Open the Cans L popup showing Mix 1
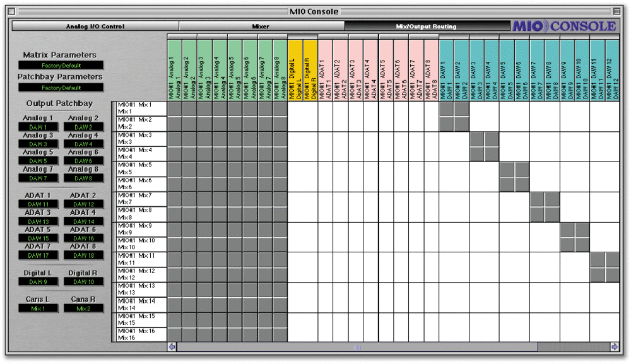This screenshot has width=631, height=364. click(x=38, y=308)
